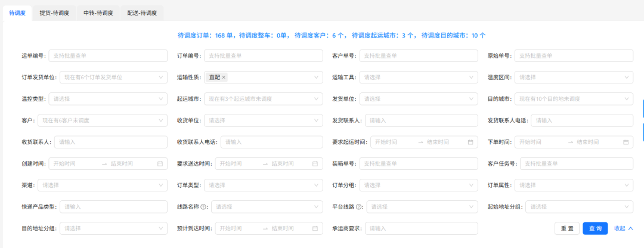Open the 渠道 dropdown
Viewport: 644px width, 248px height.
tap(103, 185)
